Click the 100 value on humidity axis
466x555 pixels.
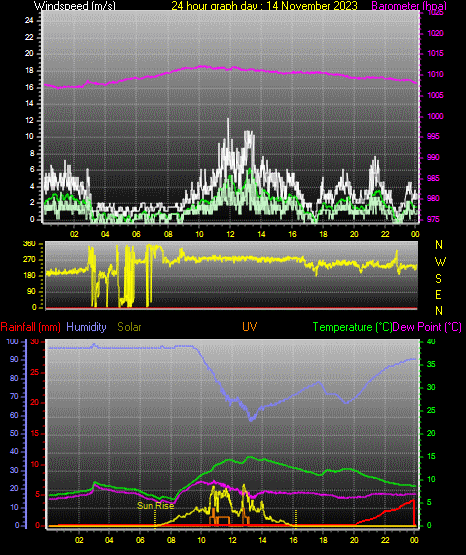[x=12, y=342]
